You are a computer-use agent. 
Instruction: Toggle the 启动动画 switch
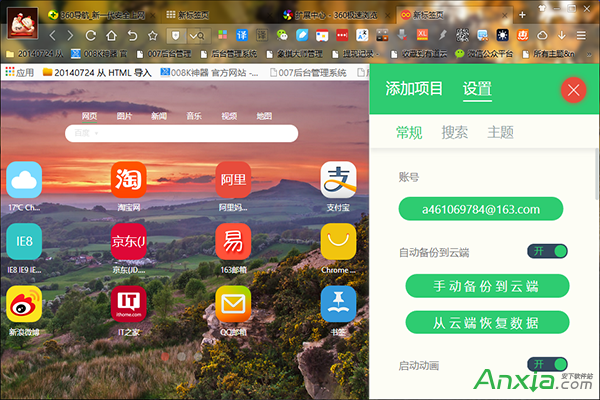pyautogui.click(x=547, y=364)
